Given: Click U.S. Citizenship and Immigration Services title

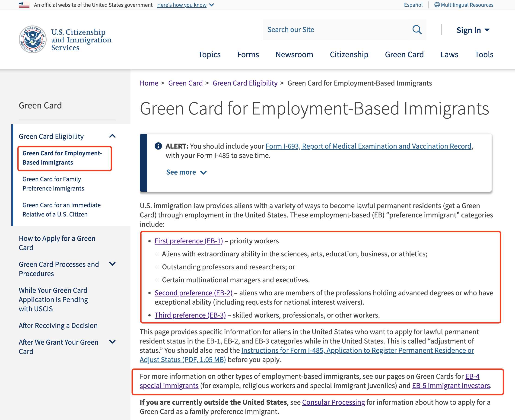Looking at the screenshot, I should coord(81,39).
